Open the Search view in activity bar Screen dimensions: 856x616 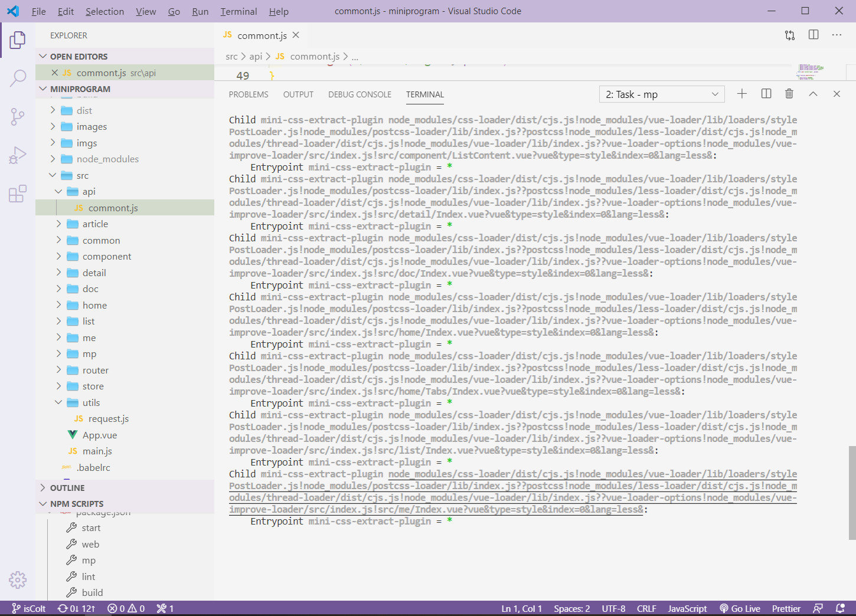pos(18,78)
